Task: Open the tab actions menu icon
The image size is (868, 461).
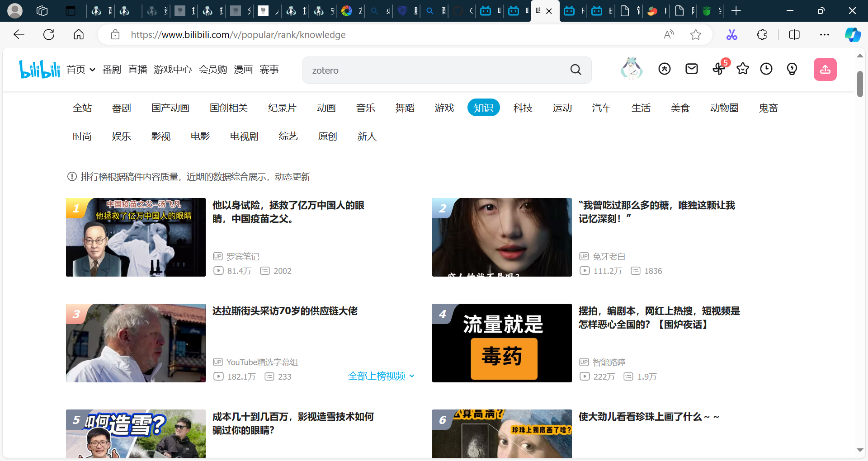Action: (71, 10)
